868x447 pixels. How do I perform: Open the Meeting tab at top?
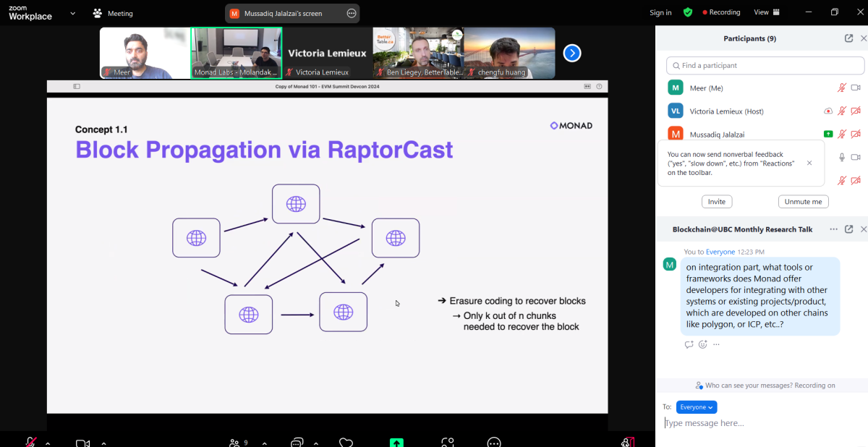(113, 13)
